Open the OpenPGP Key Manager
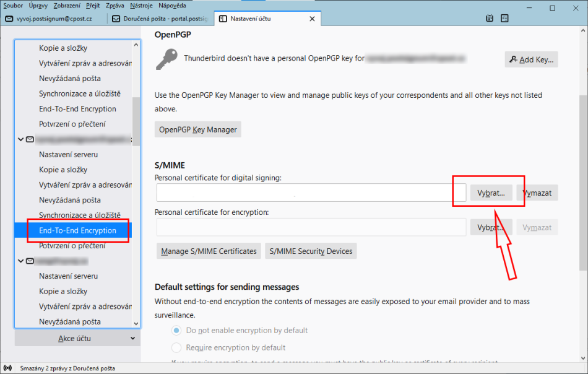The image size is (588, 374). click(197, 129)
